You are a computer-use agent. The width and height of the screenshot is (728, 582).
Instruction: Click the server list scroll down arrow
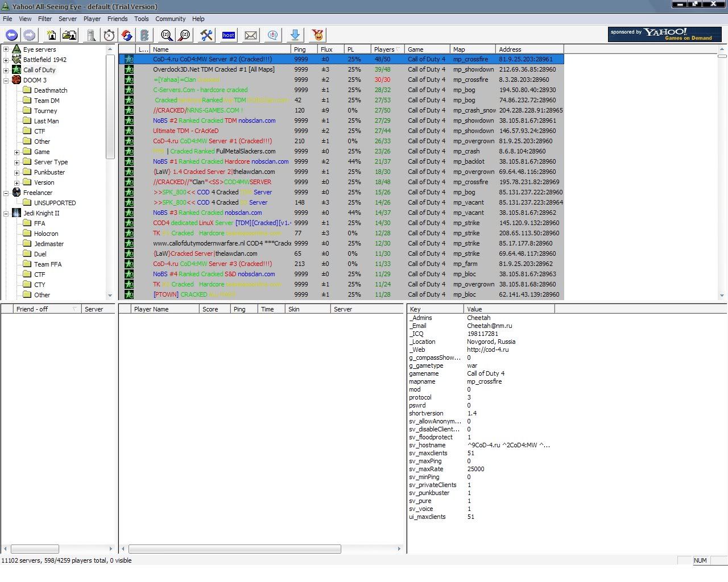click(722, 296)
